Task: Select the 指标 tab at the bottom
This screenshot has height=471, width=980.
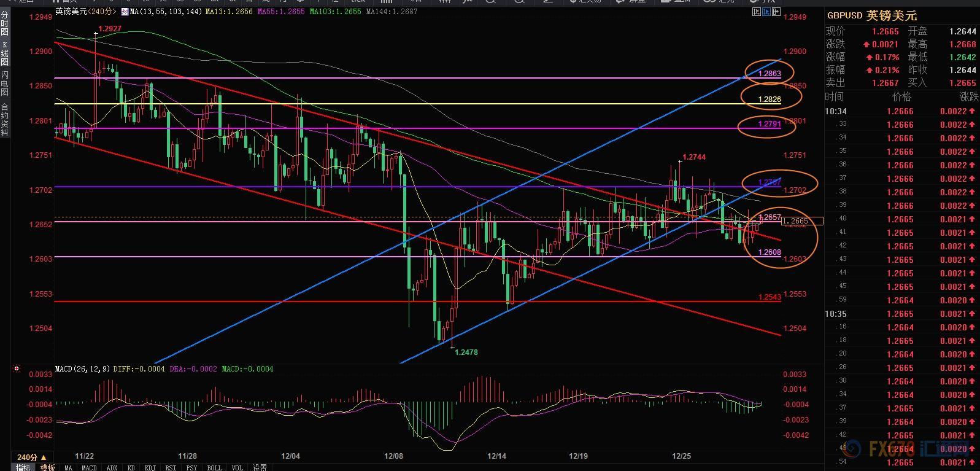Action: (23, 467)
